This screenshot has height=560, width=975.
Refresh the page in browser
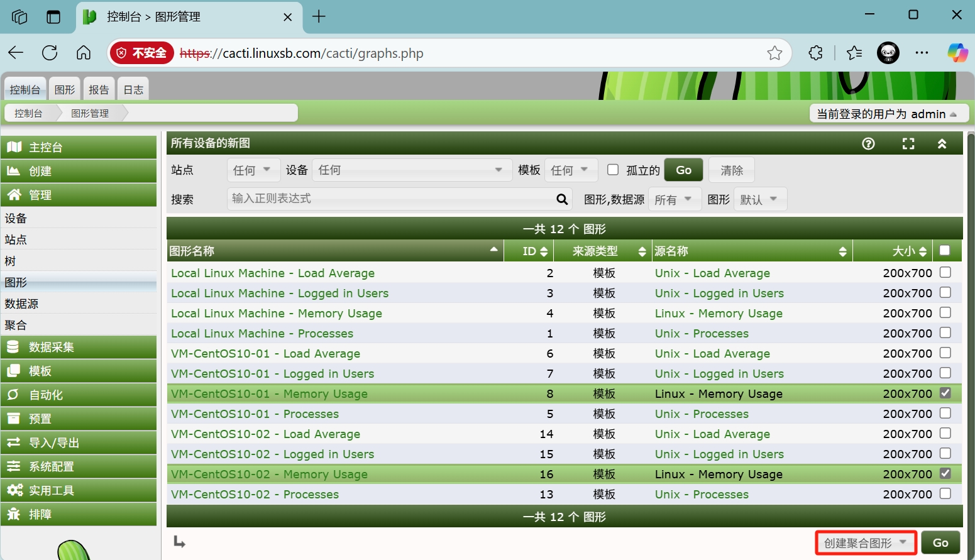point(50,53)
